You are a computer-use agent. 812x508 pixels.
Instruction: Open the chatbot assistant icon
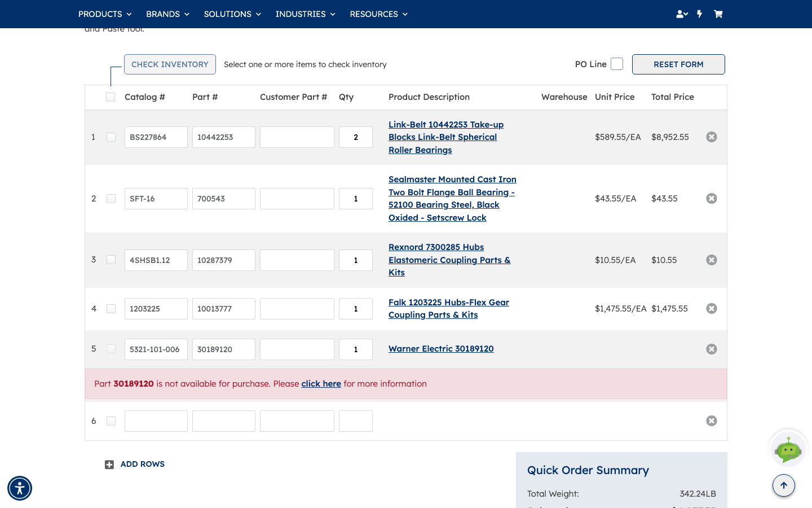coord(788,449)
